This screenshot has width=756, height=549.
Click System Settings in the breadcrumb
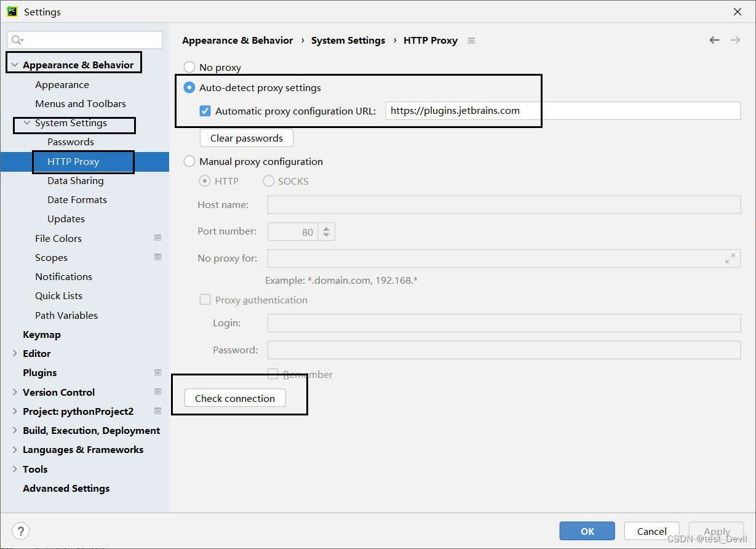pyautogui.click(x=348, y=40)
